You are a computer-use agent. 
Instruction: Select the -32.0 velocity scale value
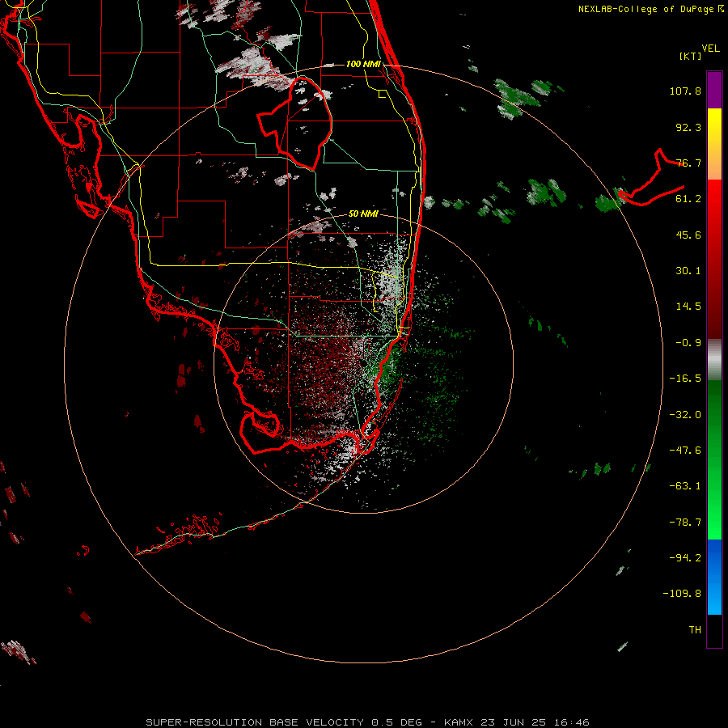pos(685,415)
